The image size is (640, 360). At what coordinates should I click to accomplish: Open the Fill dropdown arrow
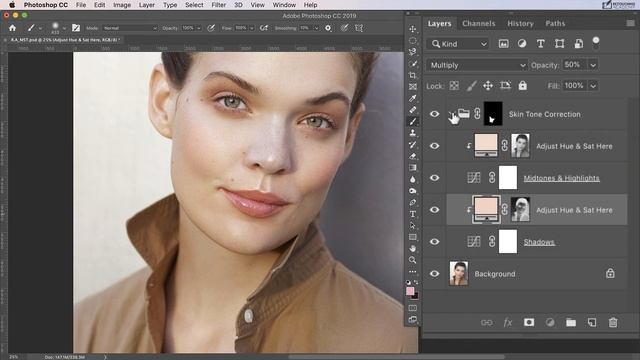tap(593, 86)
